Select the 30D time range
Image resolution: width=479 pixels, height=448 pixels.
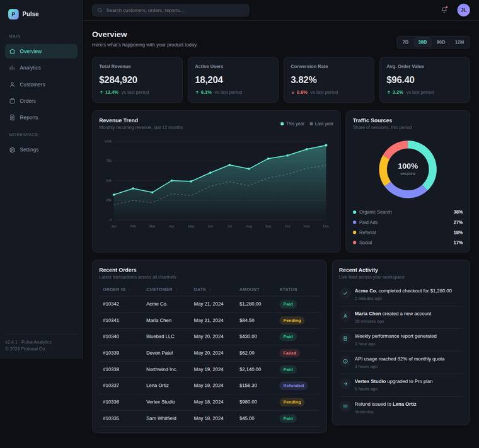click(422, 42)
